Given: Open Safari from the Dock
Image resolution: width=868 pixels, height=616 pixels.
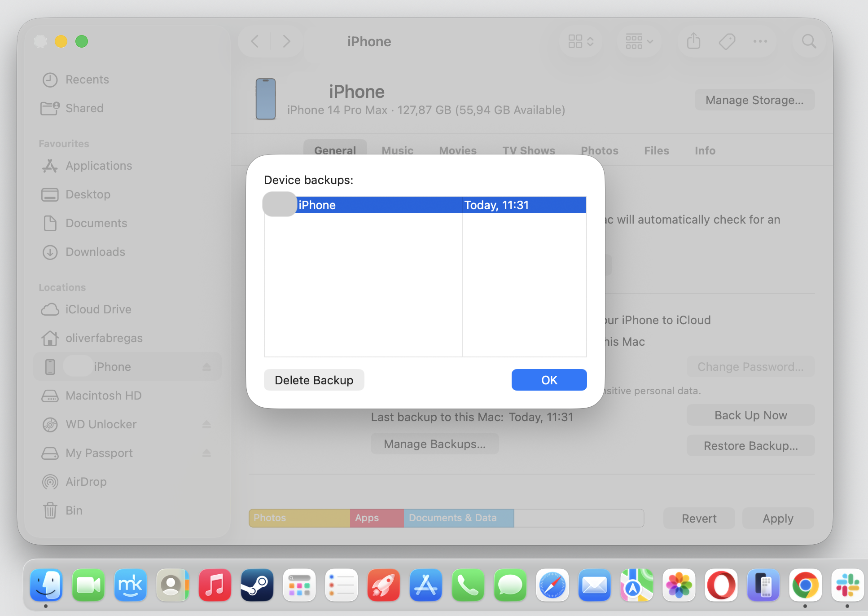Looking at the screenshot, I should (552, 585).
